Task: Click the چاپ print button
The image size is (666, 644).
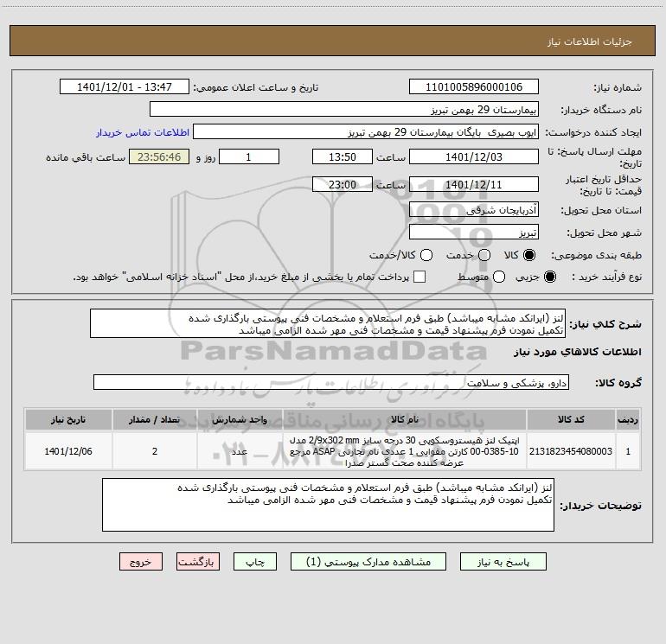Action: pos(255,562)
